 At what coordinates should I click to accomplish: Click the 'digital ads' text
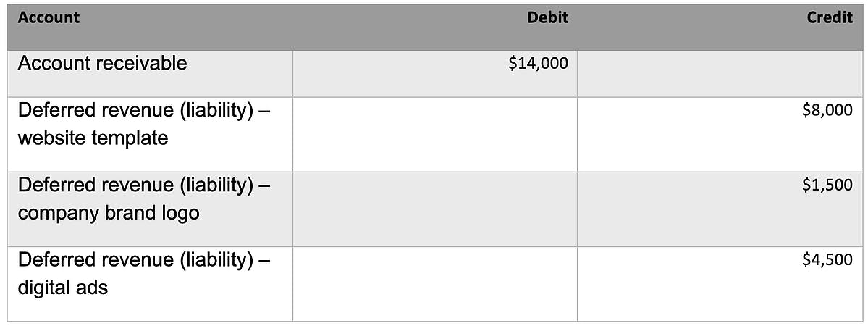coord(62,288)
